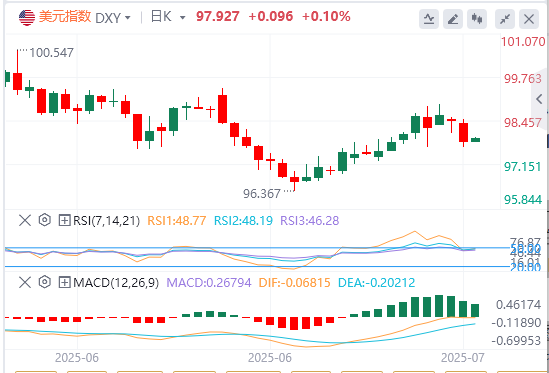
Task: Click the price change +0.096 value
Action: (x=271, y=16)
